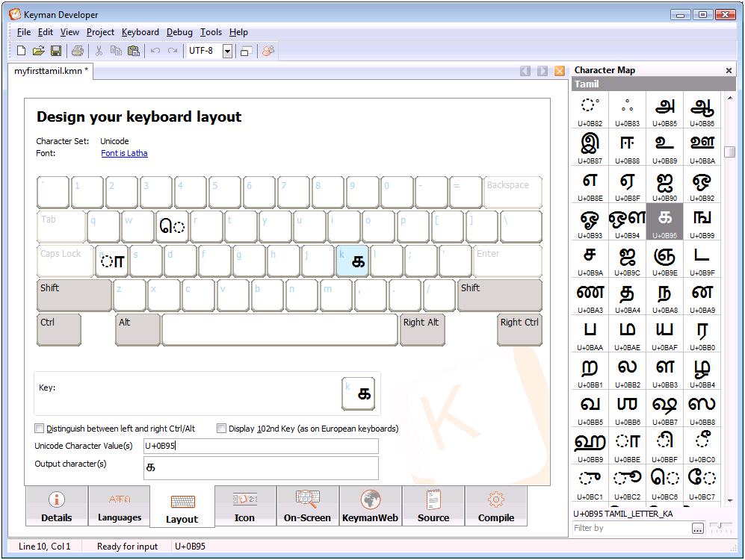Select the highlighted k key on the layout
The image size is (745, 560).
352,261
